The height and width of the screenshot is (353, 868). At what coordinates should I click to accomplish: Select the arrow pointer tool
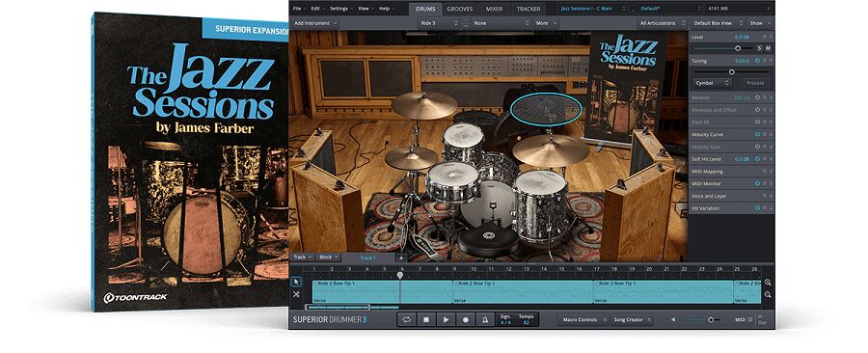(x=296, y=282)
